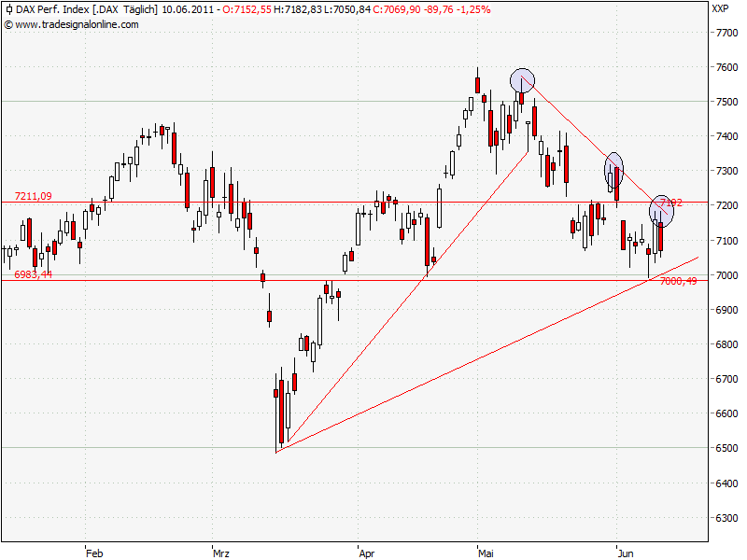Click the candlestick icon beside DAX title
747x560 pixels.
click(9, 9)
